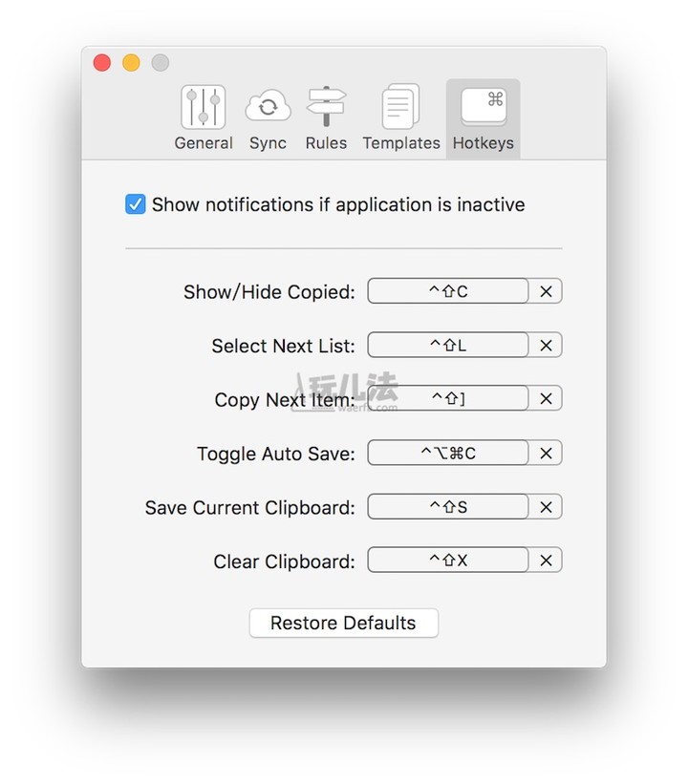Screen dimensions: 688x784
Task: Select the Hotkeys keyboard icon
Action: 483,118
